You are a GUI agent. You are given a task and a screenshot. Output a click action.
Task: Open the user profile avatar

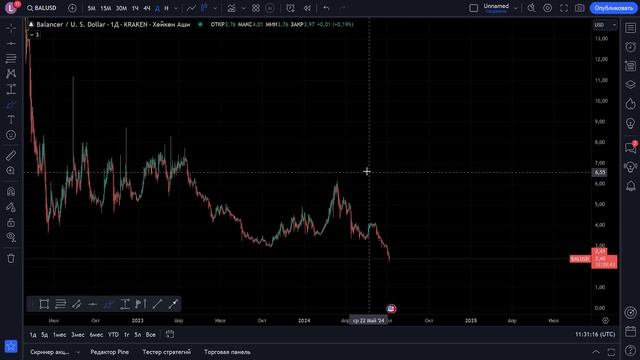(10, 8)
